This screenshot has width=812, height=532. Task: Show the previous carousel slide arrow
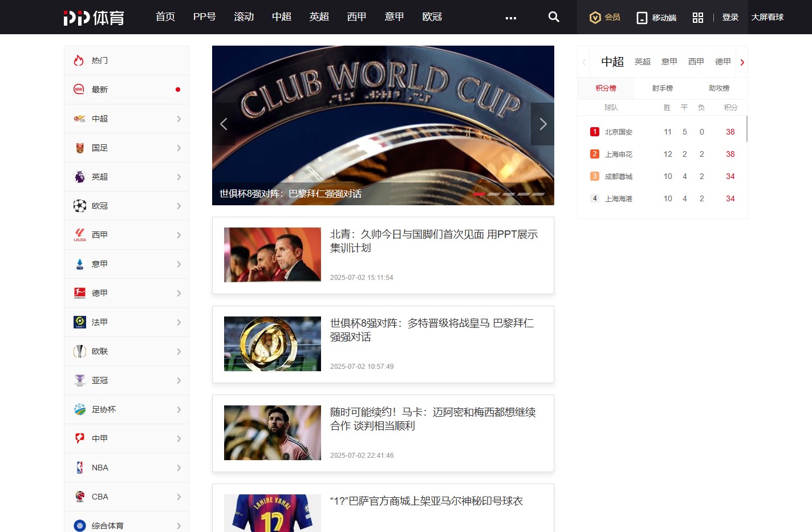(224, 124)
